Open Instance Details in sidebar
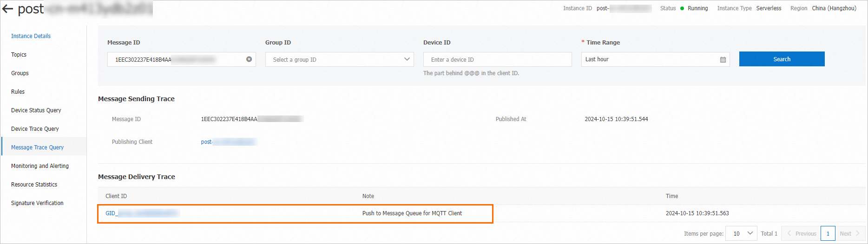Viewport: 868px width, 244px height. tap(31, 36)
